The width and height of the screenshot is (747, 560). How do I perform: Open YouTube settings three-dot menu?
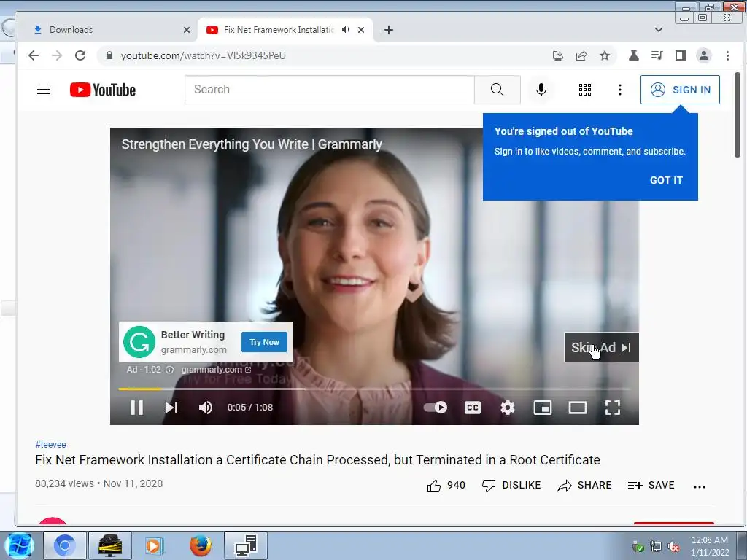[x=620, y=90]
